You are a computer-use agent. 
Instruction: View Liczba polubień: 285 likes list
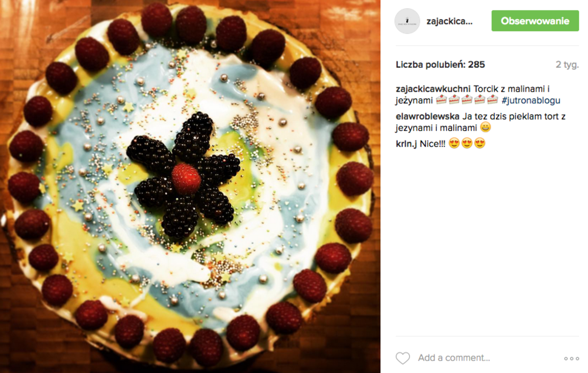440,65
